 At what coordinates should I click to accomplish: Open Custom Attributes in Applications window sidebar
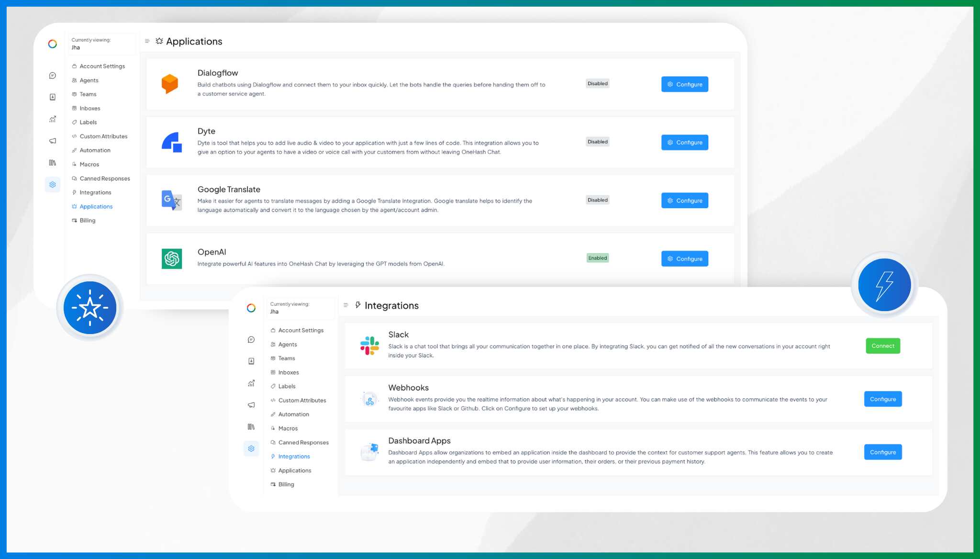[100, 136]
